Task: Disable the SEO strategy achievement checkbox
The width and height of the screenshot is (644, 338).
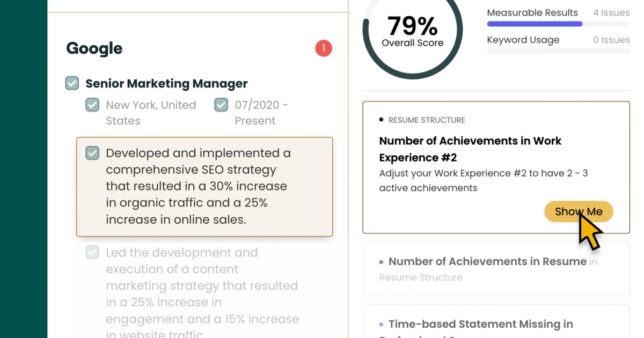Action: pos(92,153)
